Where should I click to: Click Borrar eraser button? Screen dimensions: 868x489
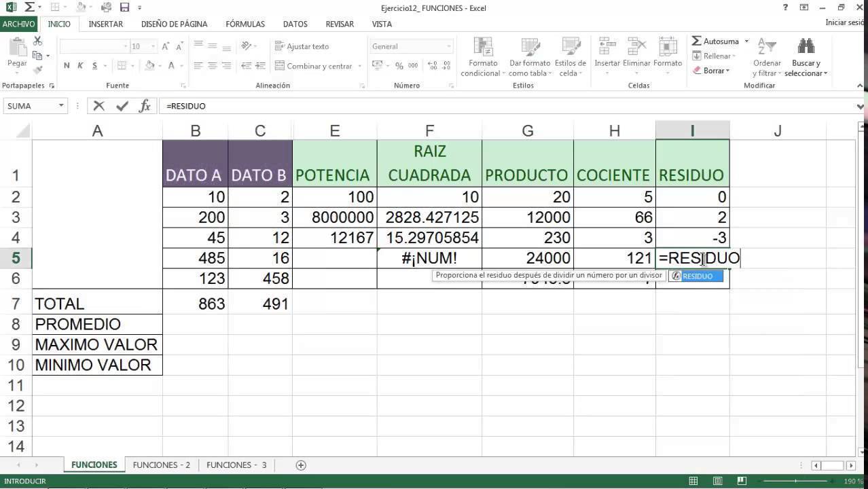pyautogui.click(x=710, y=71)
